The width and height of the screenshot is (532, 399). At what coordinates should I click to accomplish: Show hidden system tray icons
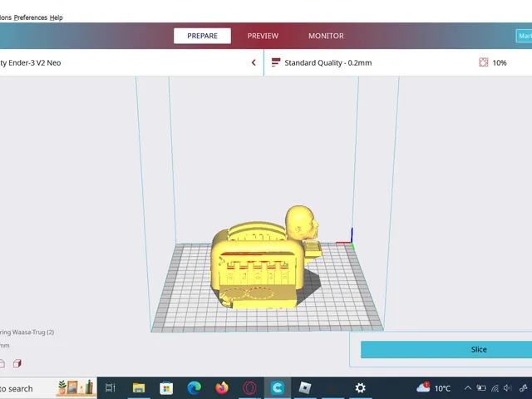468,388
